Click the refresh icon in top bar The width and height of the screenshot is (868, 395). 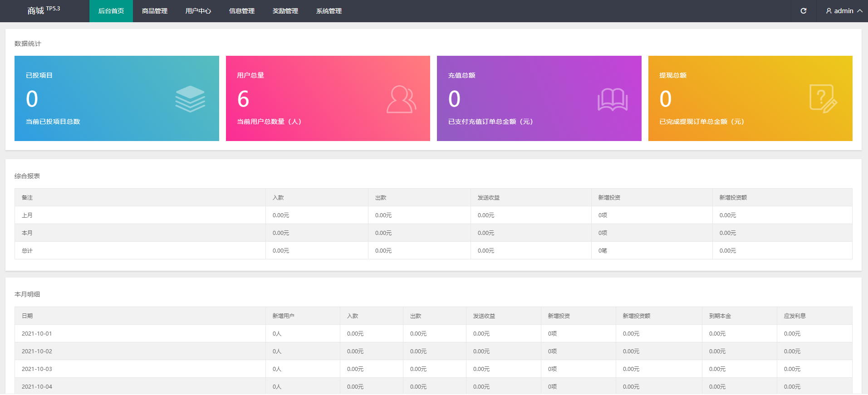pyautogui.click(x=803, y=11)
